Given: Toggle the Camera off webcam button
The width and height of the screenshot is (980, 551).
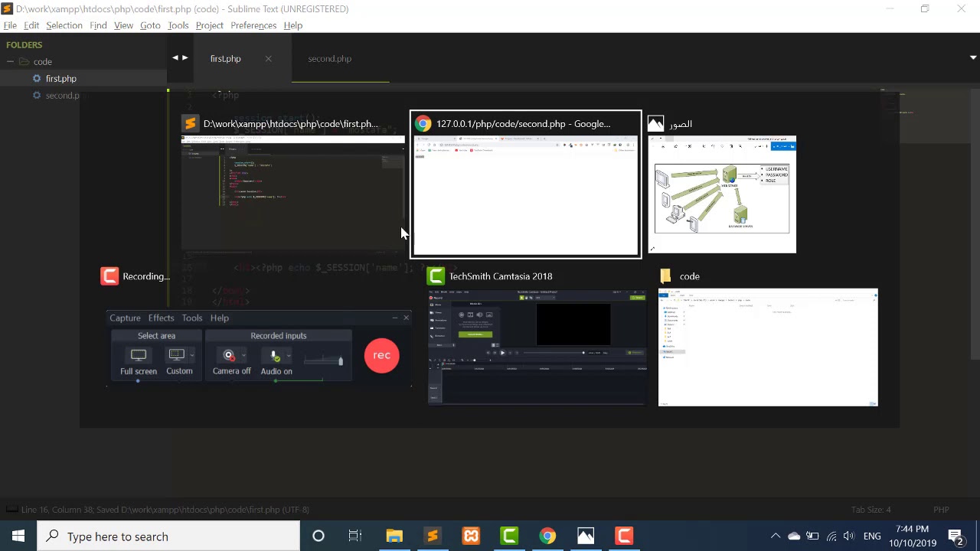Looking at the screenshot, I should coord(228,356).
